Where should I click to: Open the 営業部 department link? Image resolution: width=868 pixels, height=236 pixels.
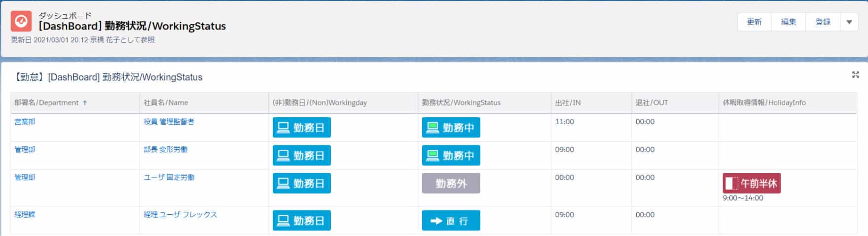point(25,122)
